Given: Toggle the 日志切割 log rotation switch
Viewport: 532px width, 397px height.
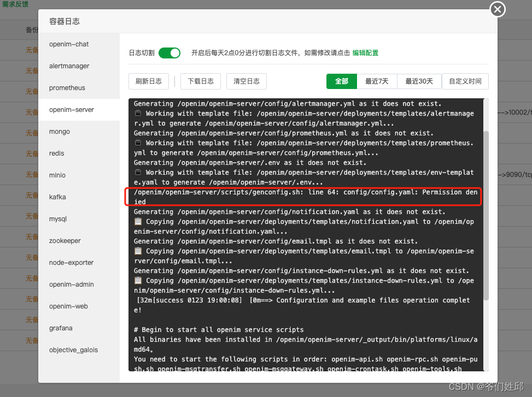Looking at the screenshot, I should [x=169, y=53].
